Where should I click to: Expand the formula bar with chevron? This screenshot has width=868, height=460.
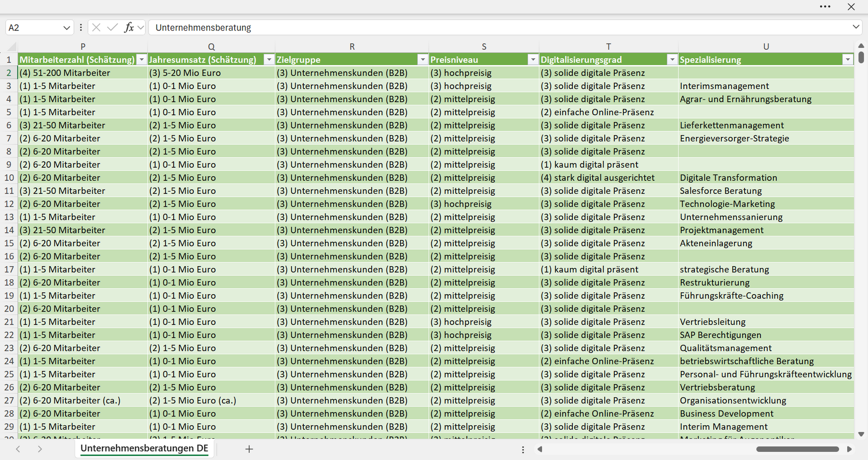click(x=856, y=27)
